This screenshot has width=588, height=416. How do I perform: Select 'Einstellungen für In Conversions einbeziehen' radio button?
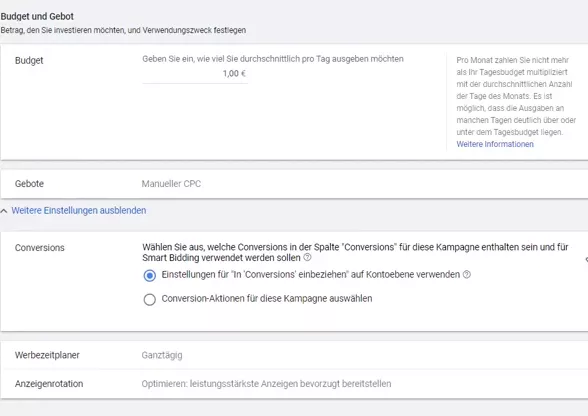(150, 276)
